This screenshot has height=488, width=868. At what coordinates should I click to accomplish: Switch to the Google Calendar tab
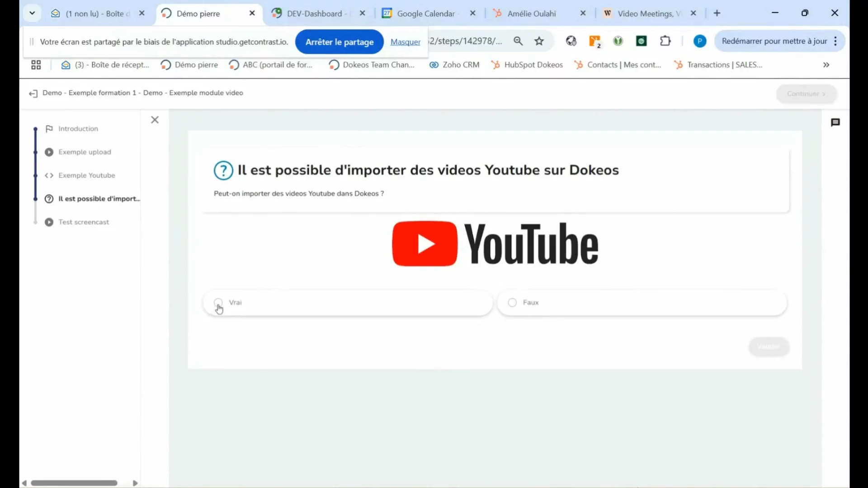tap(426, 14)
